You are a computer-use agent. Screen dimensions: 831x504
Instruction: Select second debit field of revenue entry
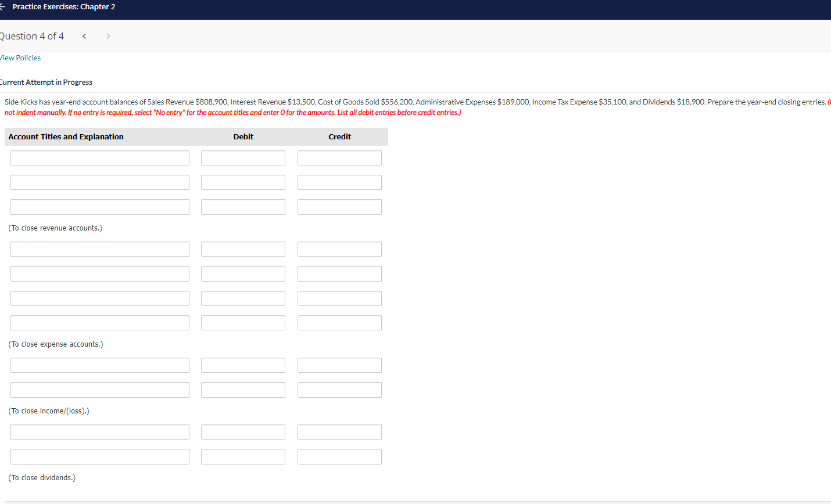coord(243,182)
